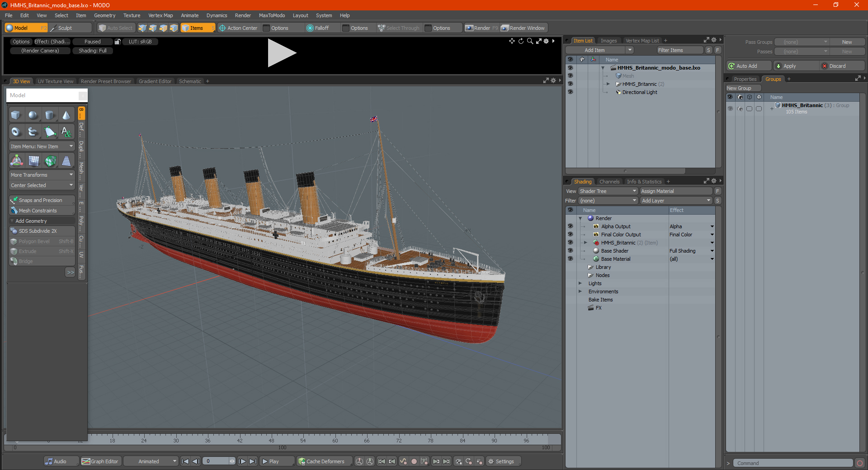The image size is (868, 470).
Task: Play the render preview
Action: [281, 53]
